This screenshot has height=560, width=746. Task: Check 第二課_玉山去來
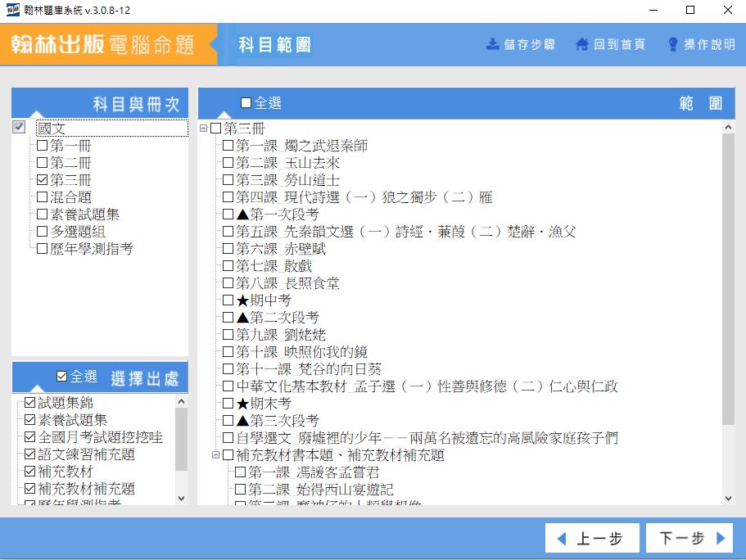[228, 162]
